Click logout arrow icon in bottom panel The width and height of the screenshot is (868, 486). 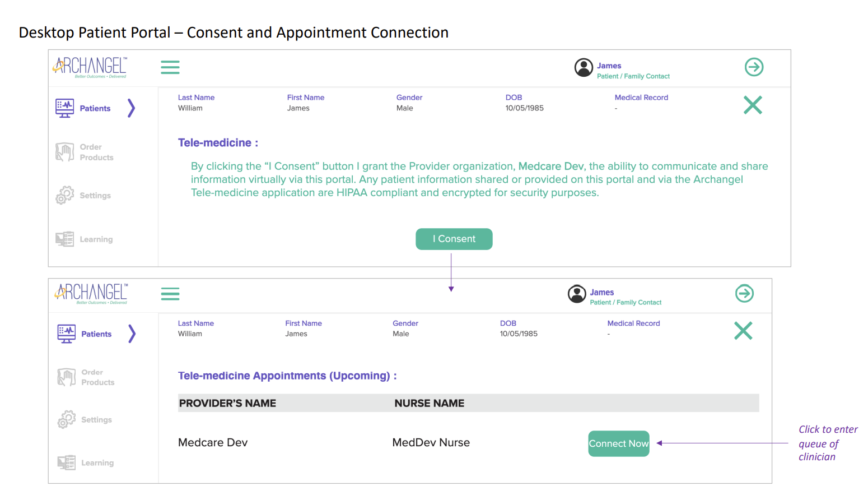pos(744,293)
